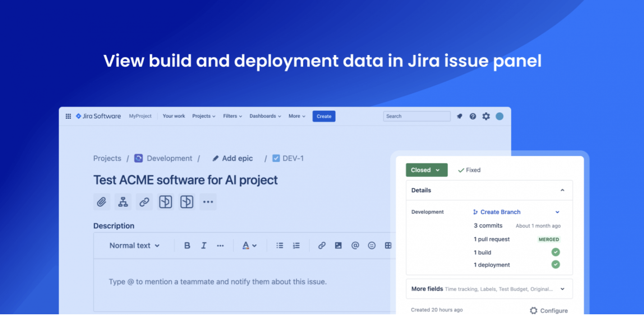Open the Filters menu
This screenshot has width=644, height=317.
tap(233, 116)
